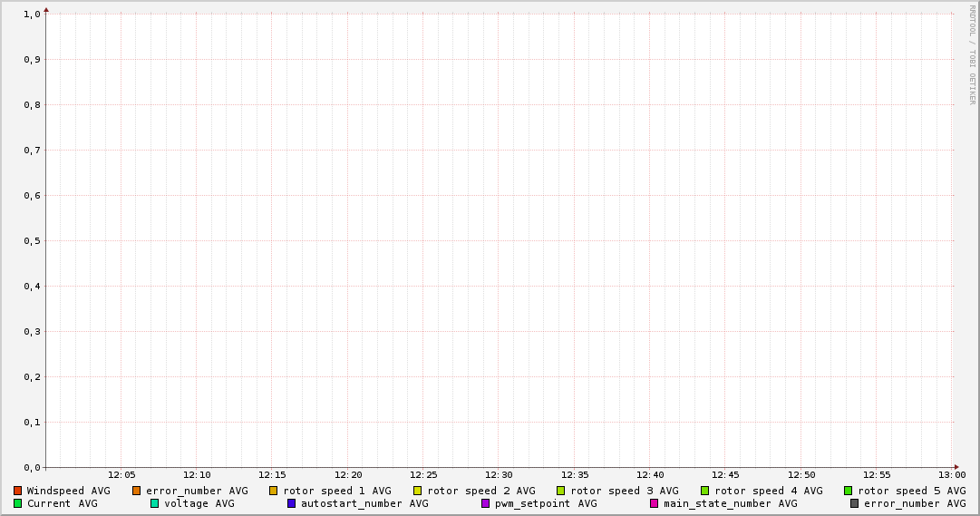Click the blue autostart_number AVG legend swatch

click(x=291, y=503)
